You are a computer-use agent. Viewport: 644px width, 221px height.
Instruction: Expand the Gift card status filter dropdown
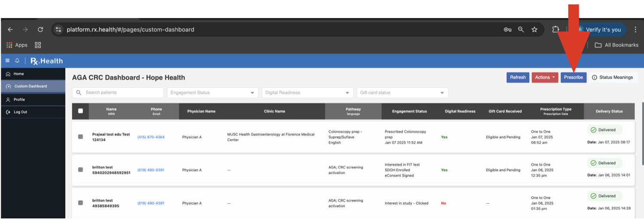click(x=402, y=93)
